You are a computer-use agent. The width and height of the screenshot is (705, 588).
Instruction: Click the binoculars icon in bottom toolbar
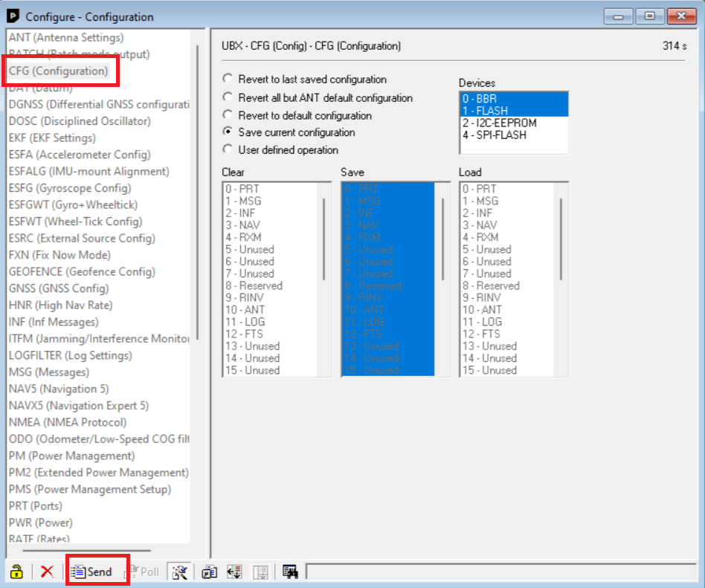[x=290, y=572]
